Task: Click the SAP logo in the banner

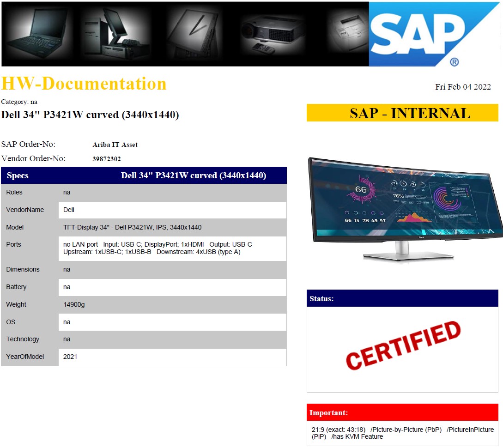Action: [x=435, y=34]
